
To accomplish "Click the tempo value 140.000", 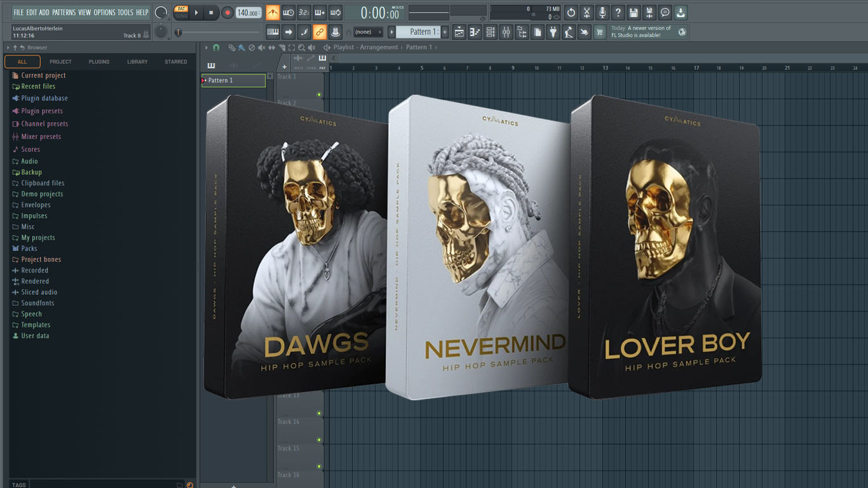I will (x=248, y=13).
